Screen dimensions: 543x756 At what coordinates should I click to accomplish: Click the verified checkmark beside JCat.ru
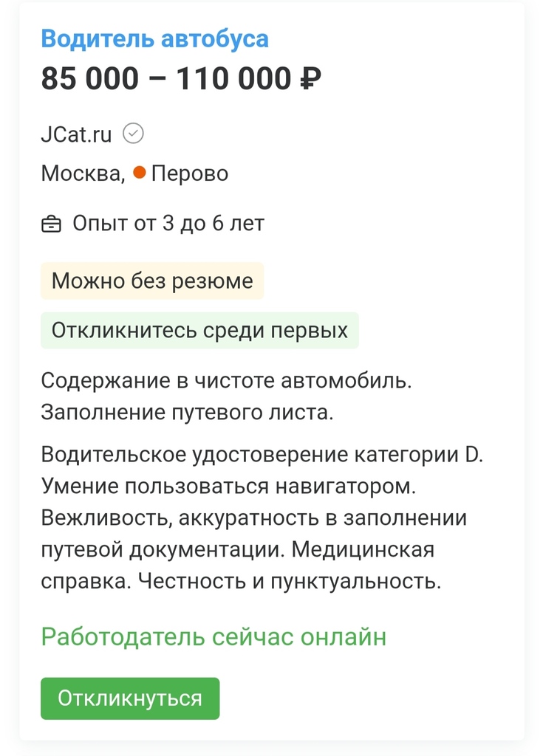pyautogui.click(x=133, y=134)
